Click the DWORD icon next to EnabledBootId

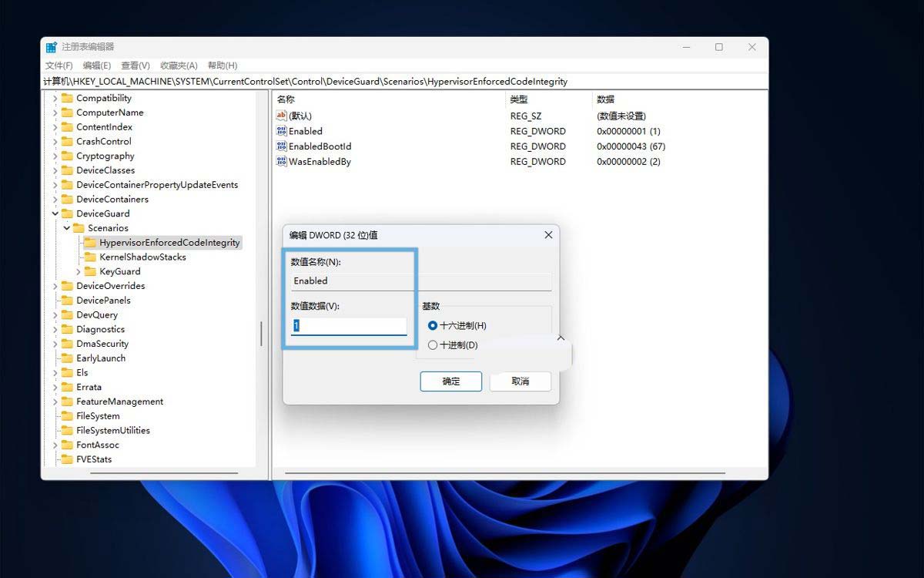(282, 146)
